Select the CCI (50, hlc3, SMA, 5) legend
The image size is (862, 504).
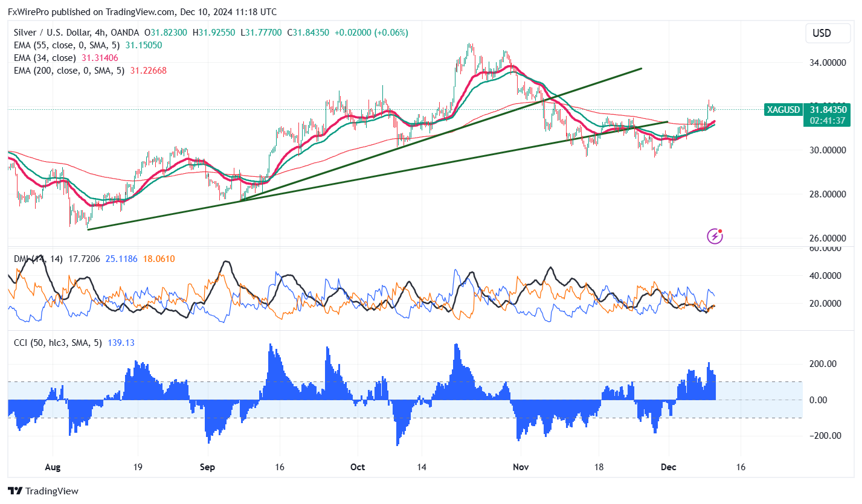coord(59,343)
